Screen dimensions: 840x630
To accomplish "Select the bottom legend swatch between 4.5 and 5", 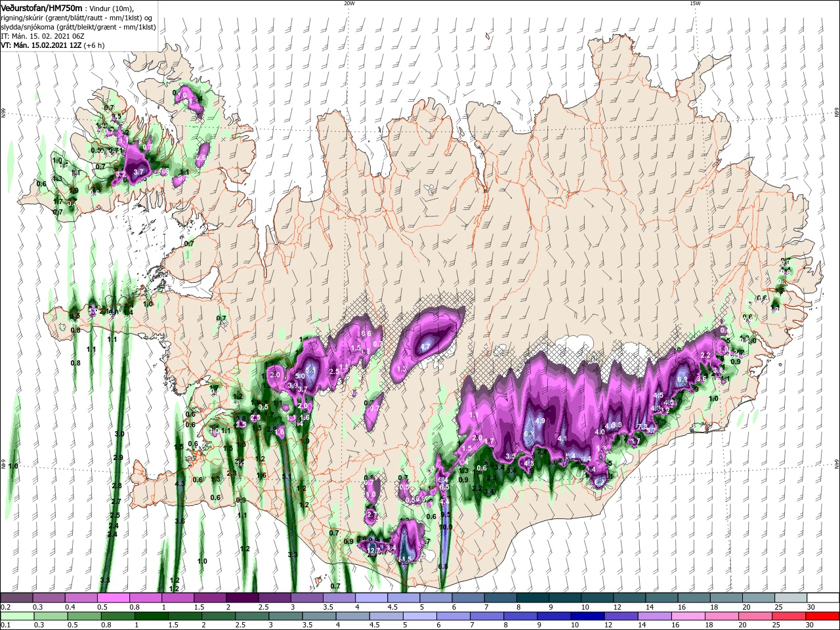I will click(x=387, y=616).
